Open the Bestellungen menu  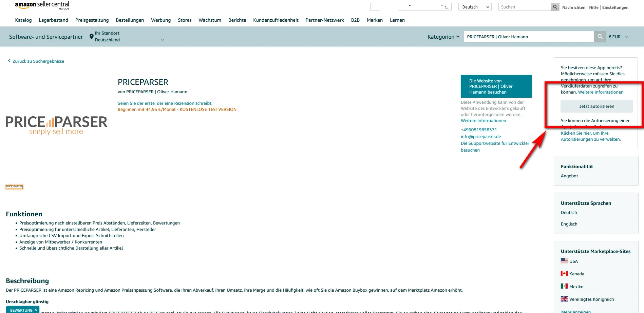pos(130,20)
